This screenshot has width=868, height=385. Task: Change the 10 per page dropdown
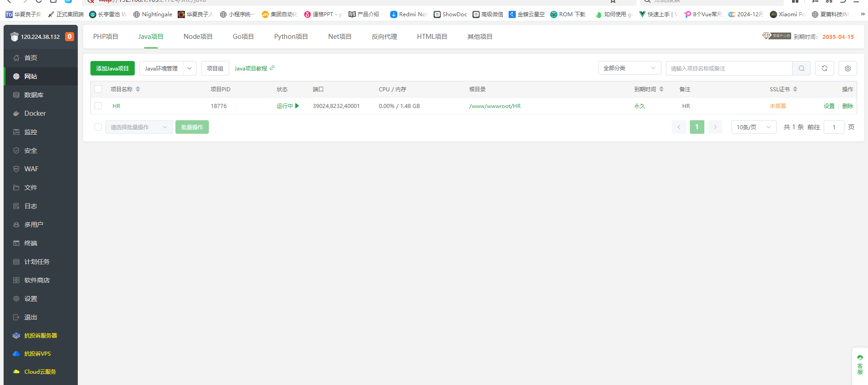753,127
